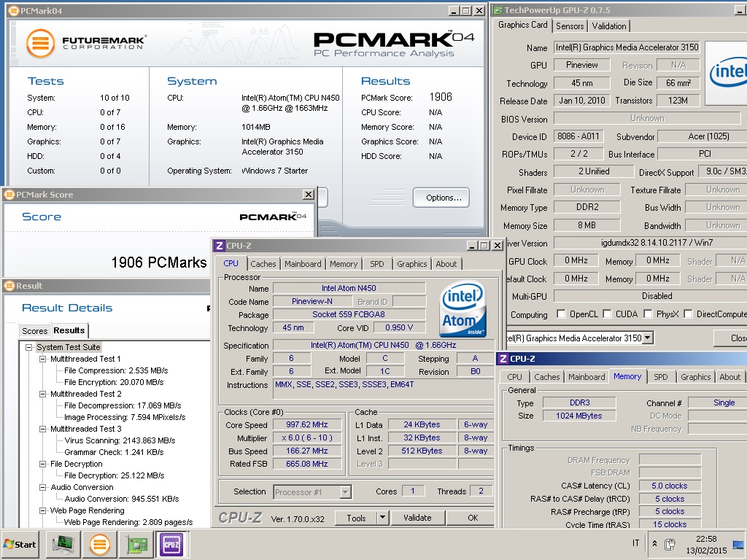Screen dimensions: 747x560
Task: Click the Z icon of the CPU-Z Memory window
Action: tap(503, 359)
